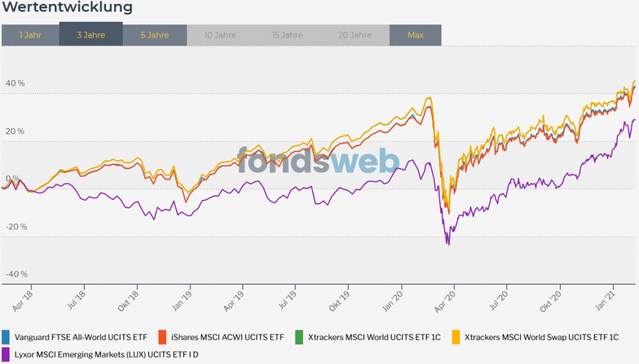This screenshot has width=639, height=364.
Task: Select the 1 Jahr time range tab
Action: coord(30,35)
